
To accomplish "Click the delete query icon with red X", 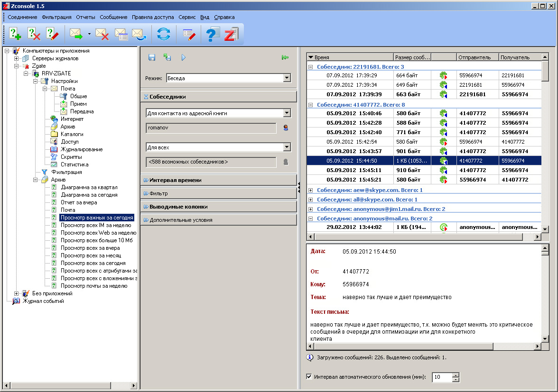I will (34, 34).
